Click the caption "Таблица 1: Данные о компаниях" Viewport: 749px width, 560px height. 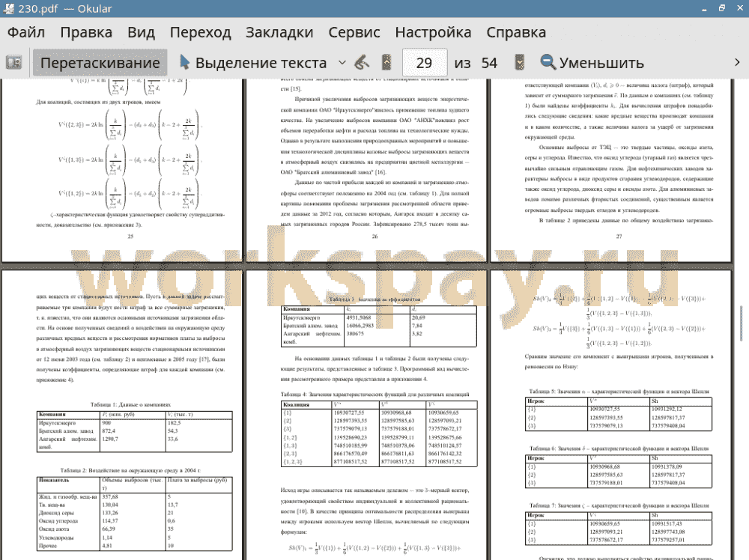(130, 404)
